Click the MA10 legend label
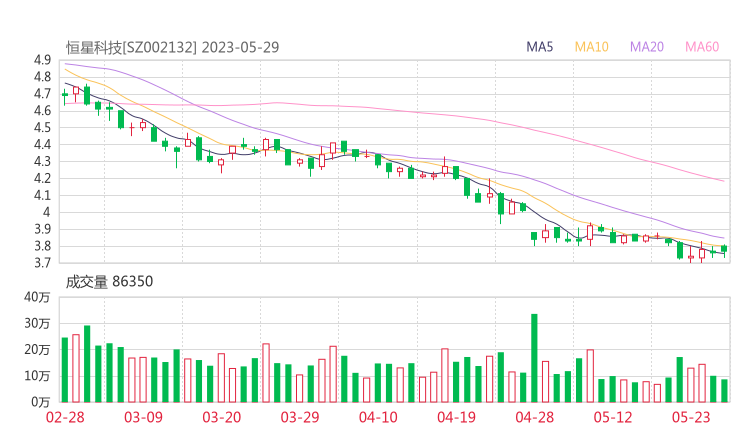Screen dimensions: 740x440 click(591, 47)
